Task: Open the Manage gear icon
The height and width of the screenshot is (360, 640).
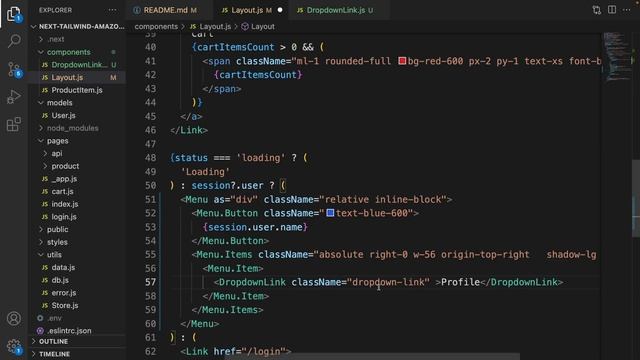Action: coord(14,346)
